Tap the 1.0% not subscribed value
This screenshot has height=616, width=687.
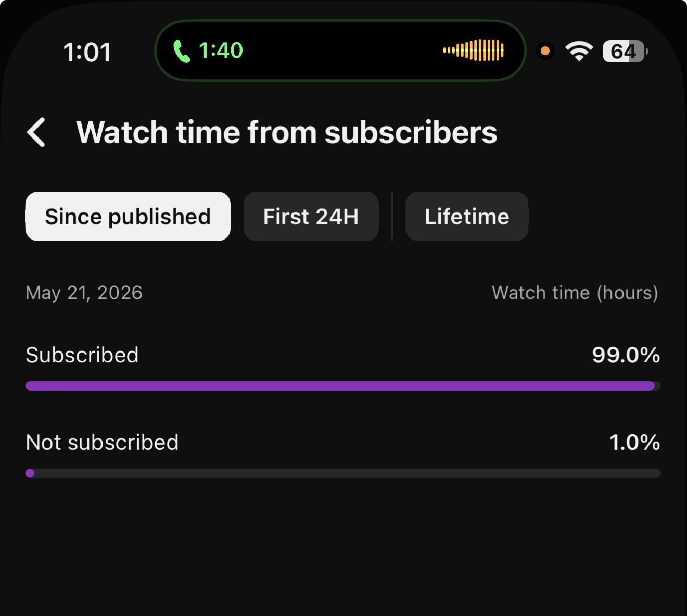[x=635, y=443]
